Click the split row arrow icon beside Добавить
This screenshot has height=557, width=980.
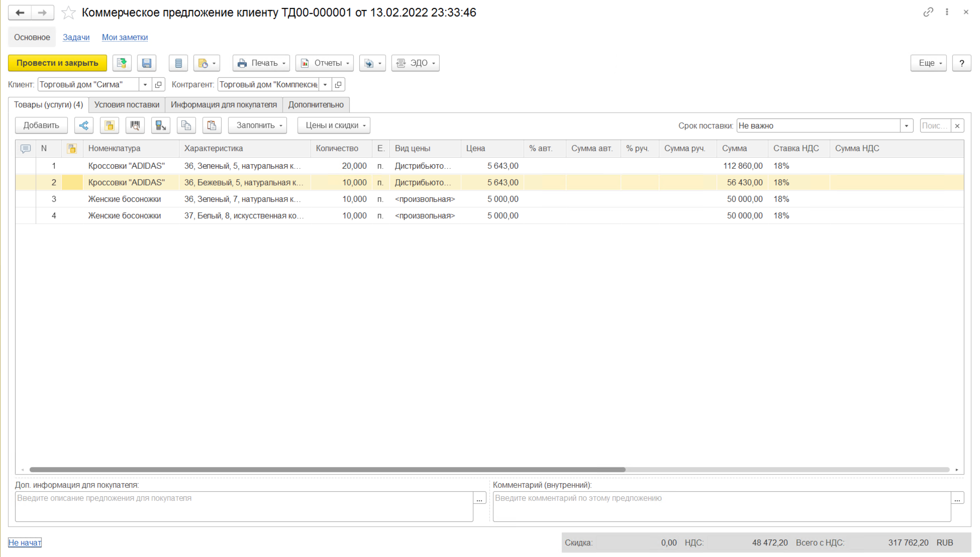click(84, 126)
